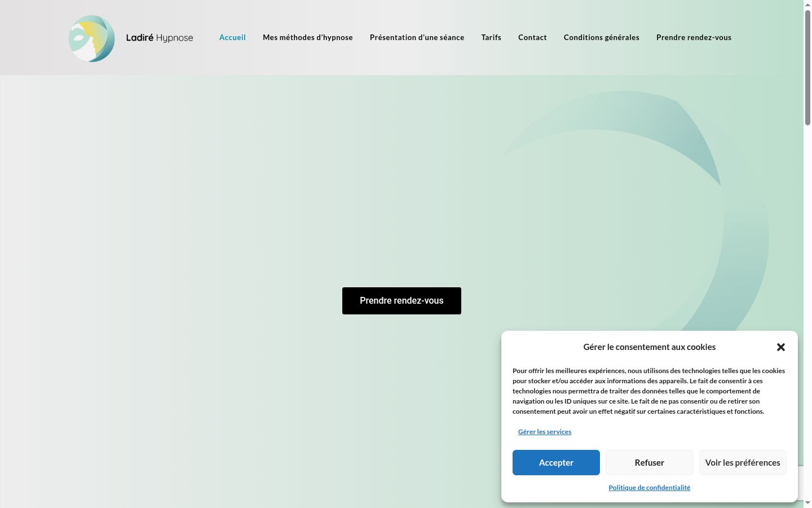
Task: Follow the Gérer les services link
Action: click(545, 432)
